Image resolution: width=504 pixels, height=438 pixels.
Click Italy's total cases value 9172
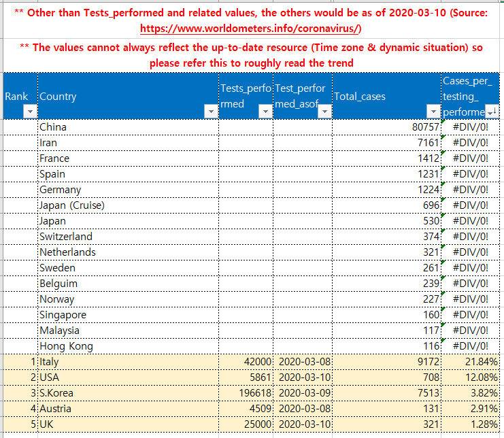point(387,362)
